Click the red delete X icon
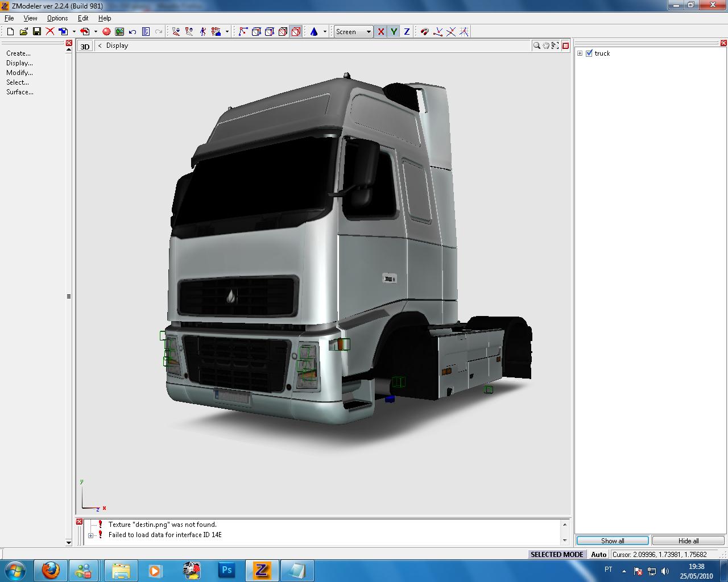 (x=49, y=32)
